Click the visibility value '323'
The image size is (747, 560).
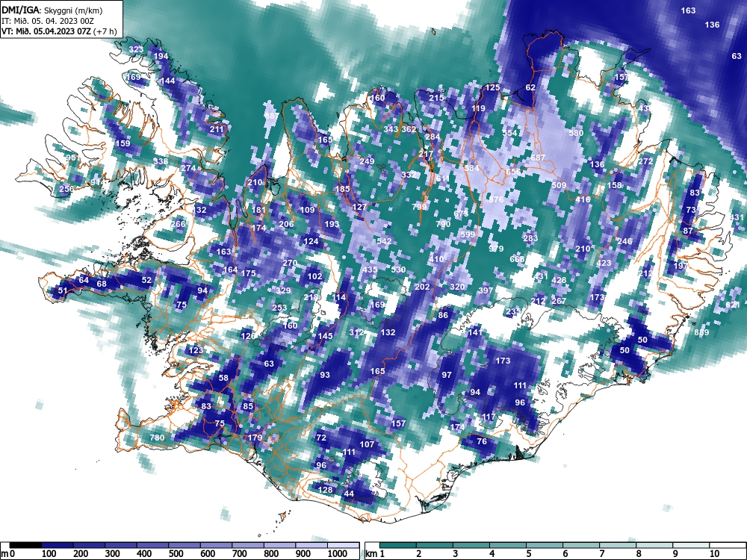(x=136, y=49)
